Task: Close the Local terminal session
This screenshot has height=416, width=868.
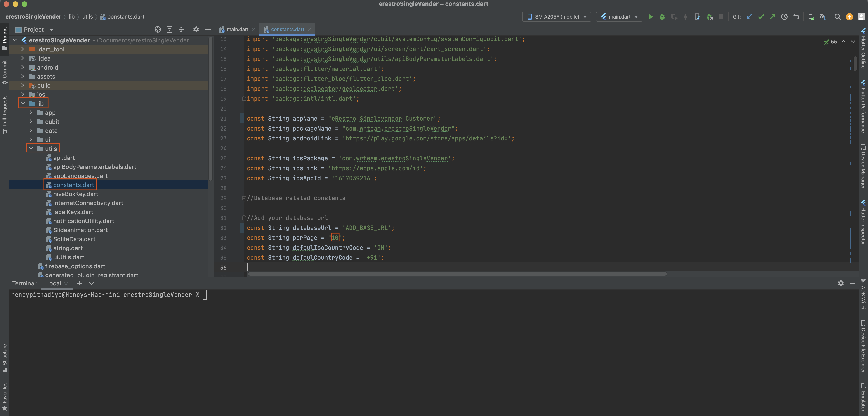Action: (x=66, y=284)
